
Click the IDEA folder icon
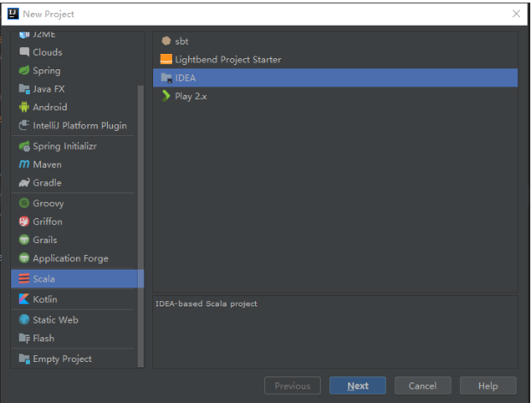coord(166,78)
